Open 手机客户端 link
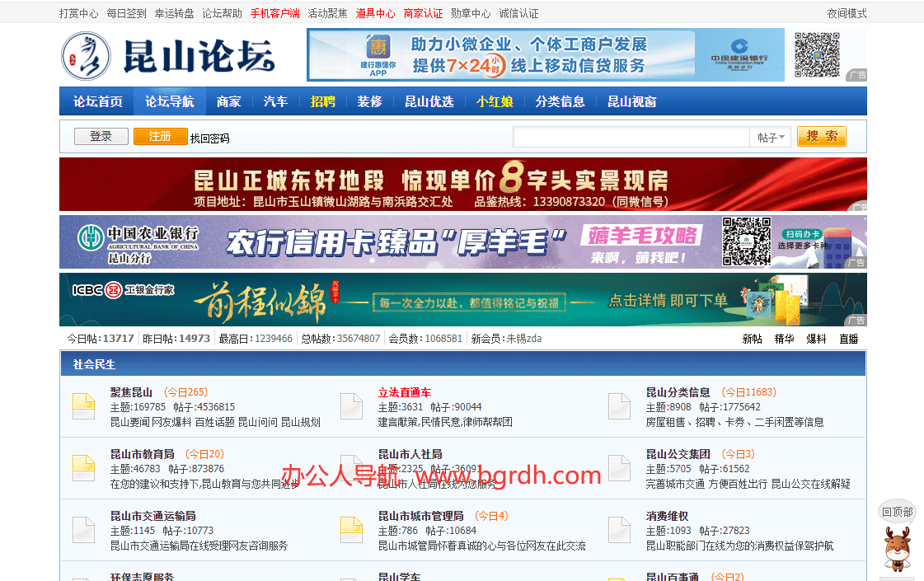924x581 pixels. 274,13
